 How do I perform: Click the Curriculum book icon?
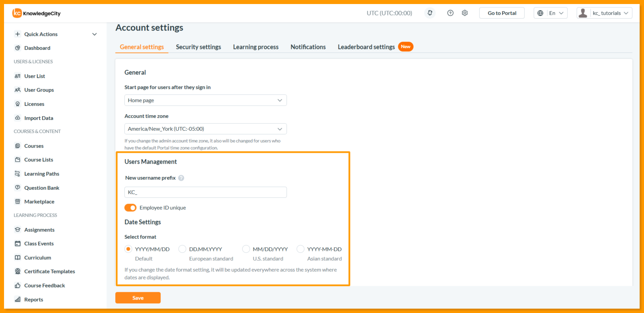tap(17, 258)
